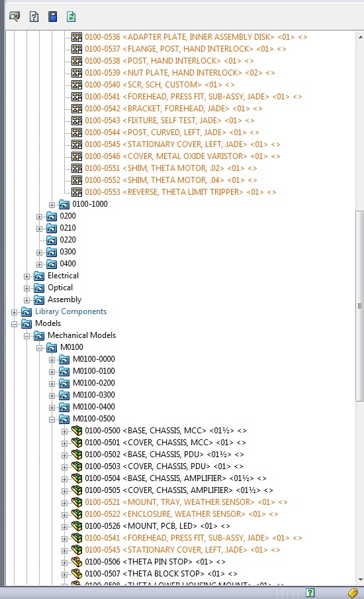The height and width of the screenshot is (599, 364).
Task: Expand the Assembly folder
Action: [26, 300]
